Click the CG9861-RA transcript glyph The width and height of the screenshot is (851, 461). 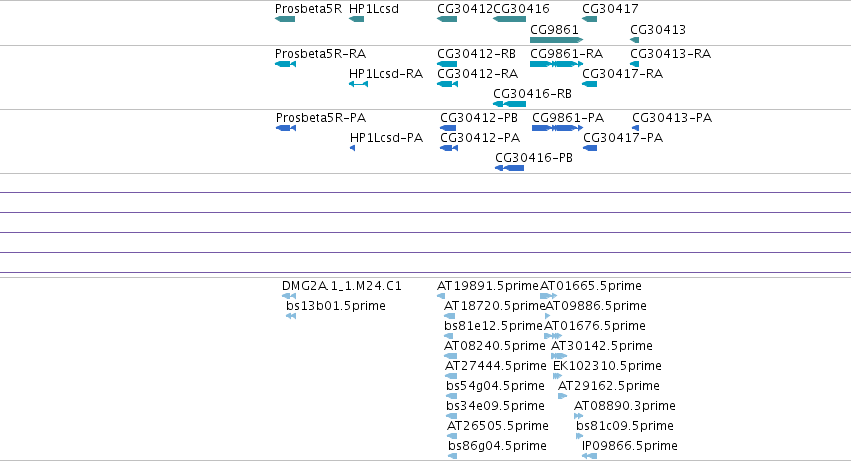[556, 64]
